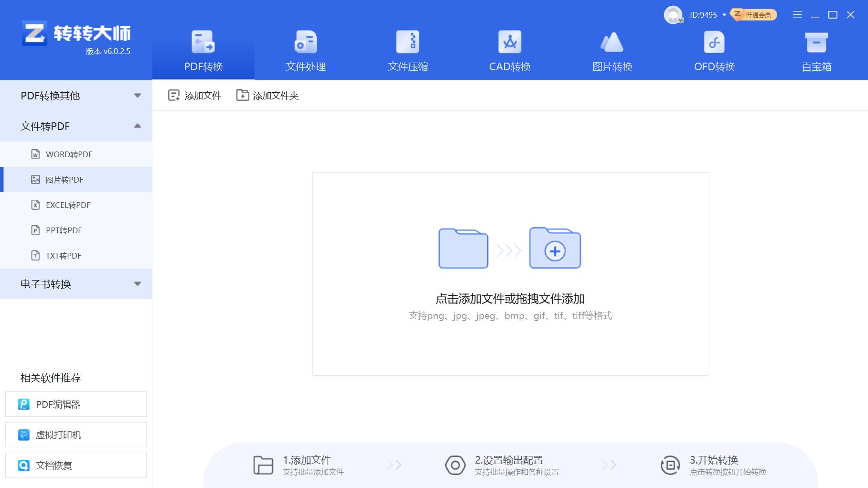Expand the 电子书转换 section
The width and height of the screenshot is (868, 488).
(x=138, y=284)
